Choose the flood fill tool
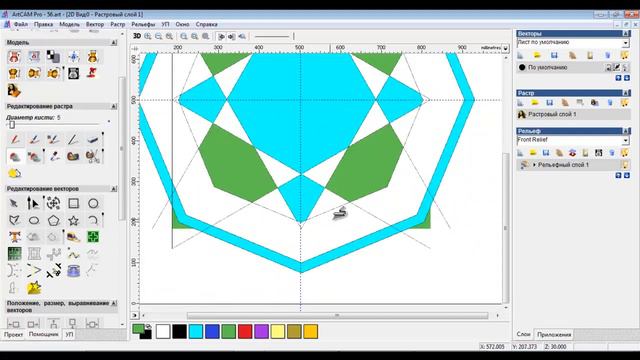The image size is (640, 360). (x=15, y=156)
